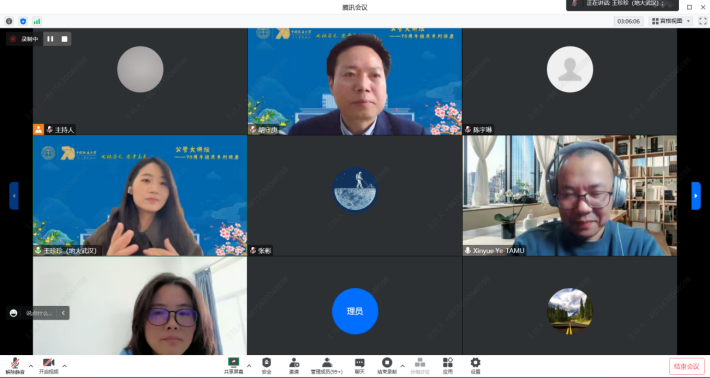
Task: Open the manage members panel
Action: (326, 366)
